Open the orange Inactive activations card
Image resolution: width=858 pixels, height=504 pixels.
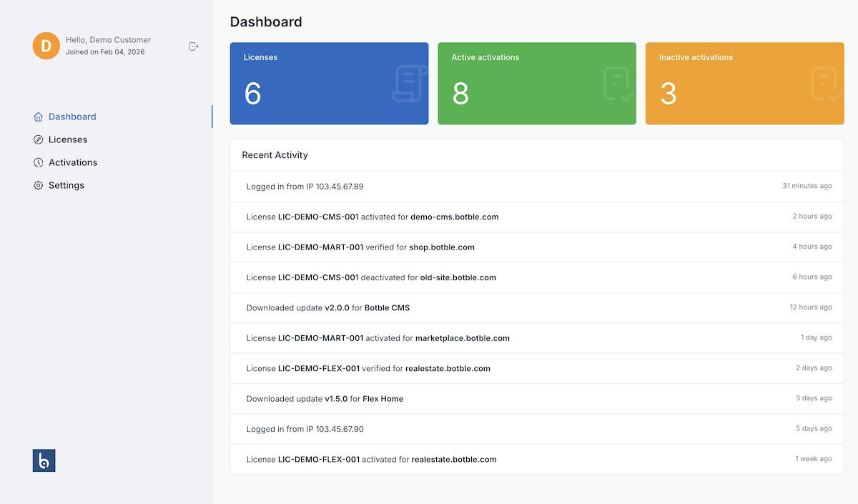744,84
